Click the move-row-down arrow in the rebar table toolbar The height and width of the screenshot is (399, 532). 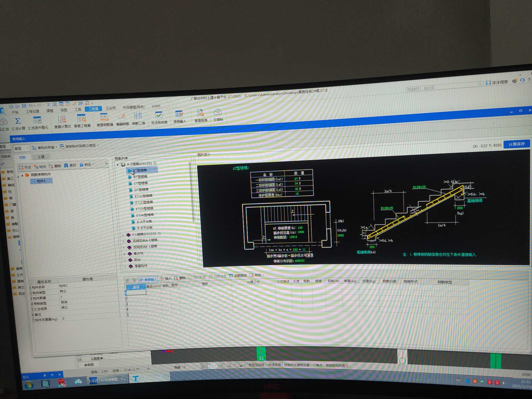(134, 280)
